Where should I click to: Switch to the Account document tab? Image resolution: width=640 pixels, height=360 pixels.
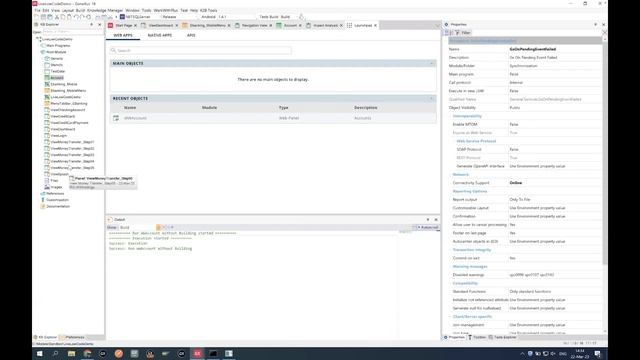tap(290, 25)
